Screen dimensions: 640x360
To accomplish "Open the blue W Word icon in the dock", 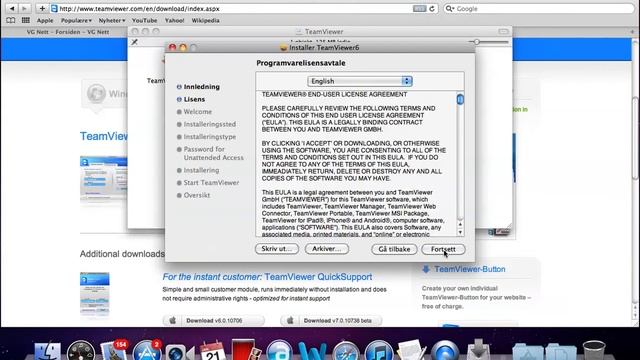I will (312, 351).
